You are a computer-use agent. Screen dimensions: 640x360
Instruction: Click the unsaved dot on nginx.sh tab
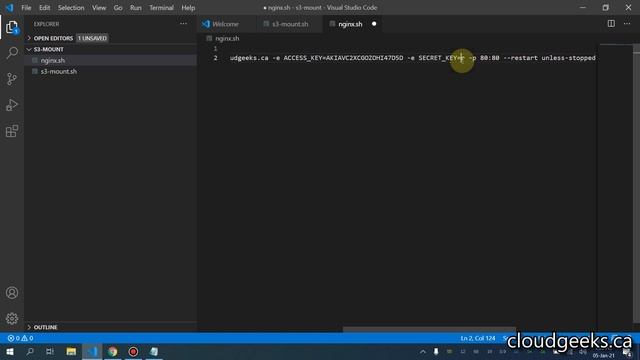[x=374, y=24]
